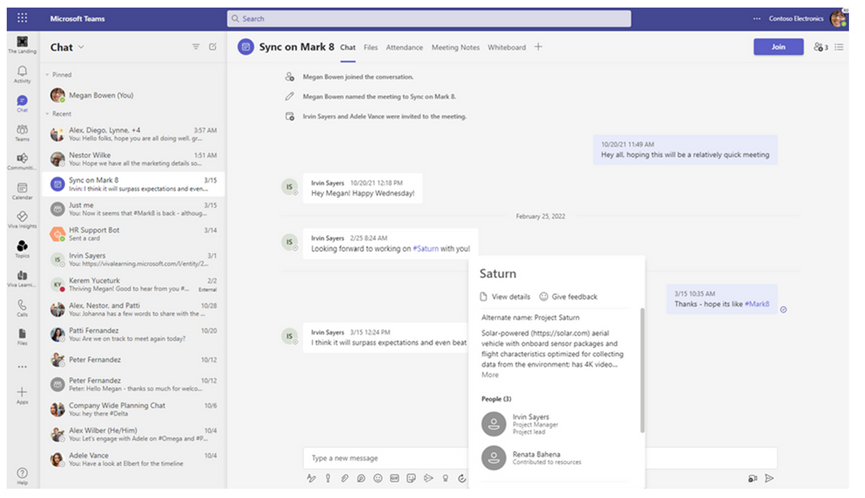Open the HR Support Bot chat
Image resolution: width=865 pixels, height=498 pixels.
pyautogui.click(x=134, y=234)
